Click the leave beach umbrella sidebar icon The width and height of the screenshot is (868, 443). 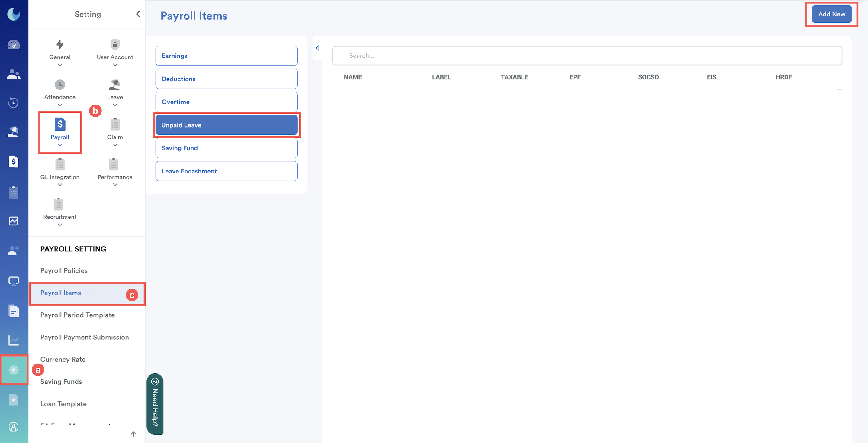14,132
